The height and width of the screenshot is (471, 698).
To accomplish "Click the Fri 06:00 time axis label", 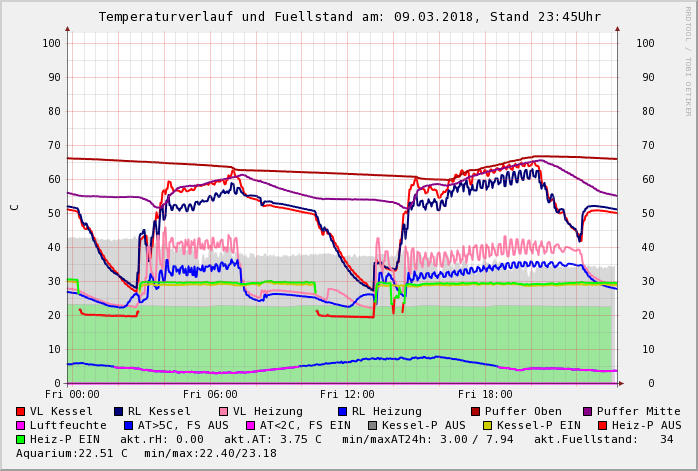I will pyautogui.click(x=210, y=394).
